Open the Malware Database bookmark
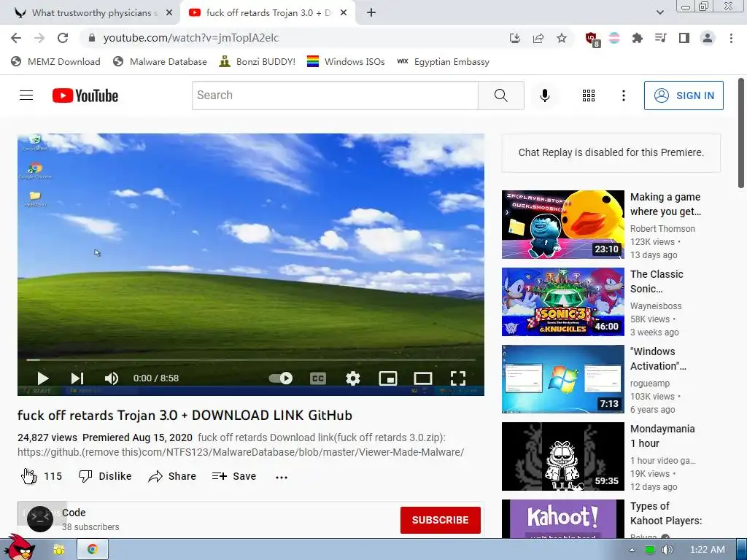 [x=160, y=61]
